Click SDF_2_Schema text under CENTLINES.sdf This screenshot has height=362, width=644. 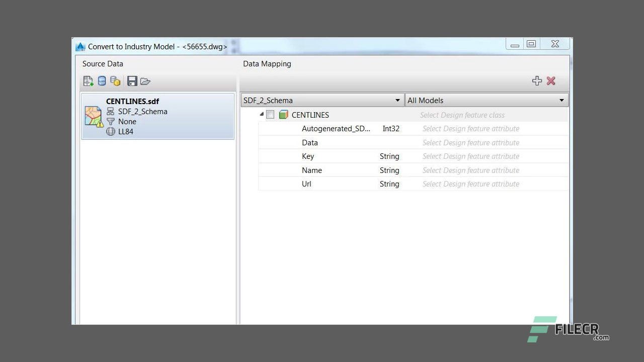[143, 112]
